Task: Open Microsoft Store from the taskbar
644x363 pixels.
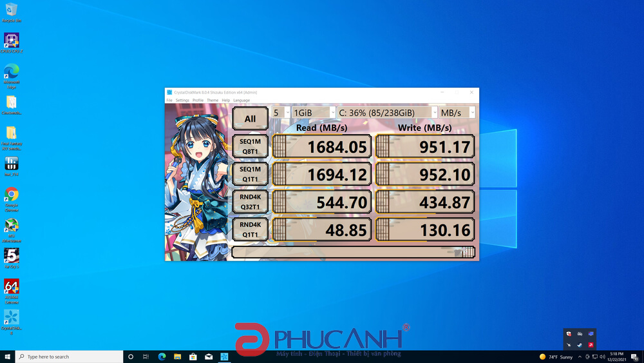Action: [193, 357]
